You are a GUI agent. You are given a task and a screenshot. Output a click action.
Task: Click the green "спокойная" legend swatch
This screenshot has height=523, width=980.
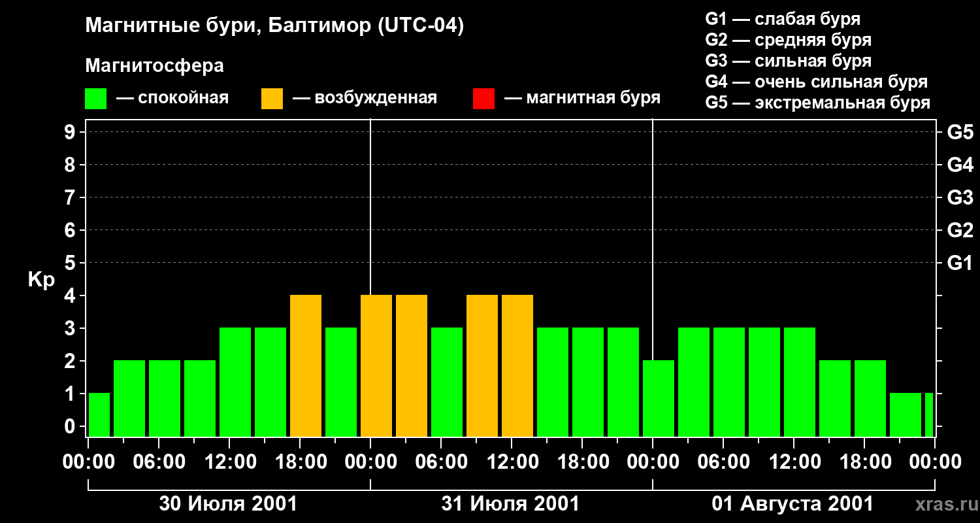pos(95,99)
